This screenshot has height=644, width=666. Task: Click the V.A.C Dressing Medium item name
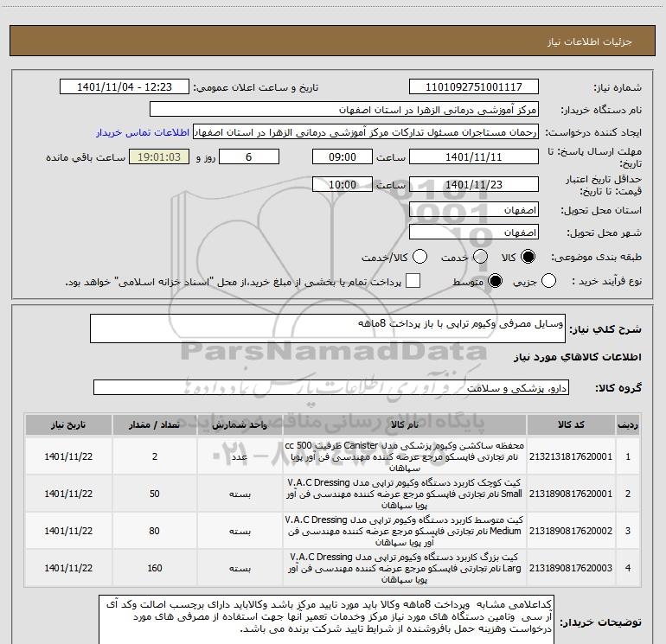point(405,531)
